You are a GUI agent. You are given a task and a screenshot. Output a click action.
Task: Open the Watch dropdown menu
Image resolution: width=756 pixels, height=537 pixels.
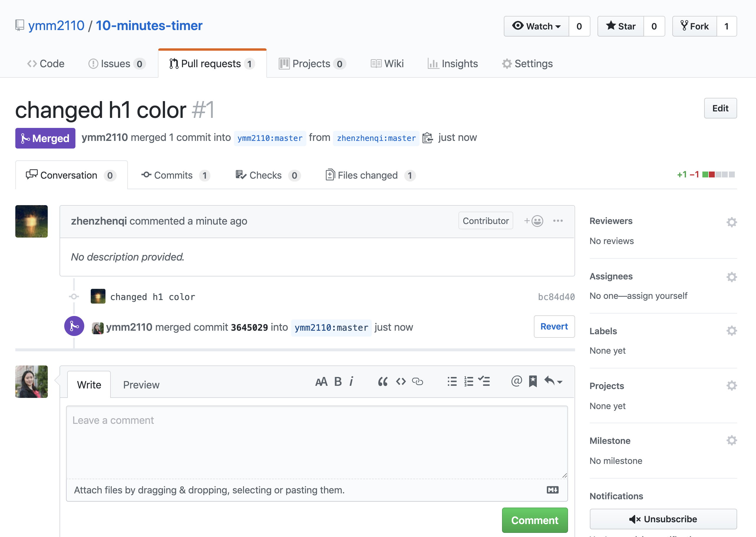536,26
